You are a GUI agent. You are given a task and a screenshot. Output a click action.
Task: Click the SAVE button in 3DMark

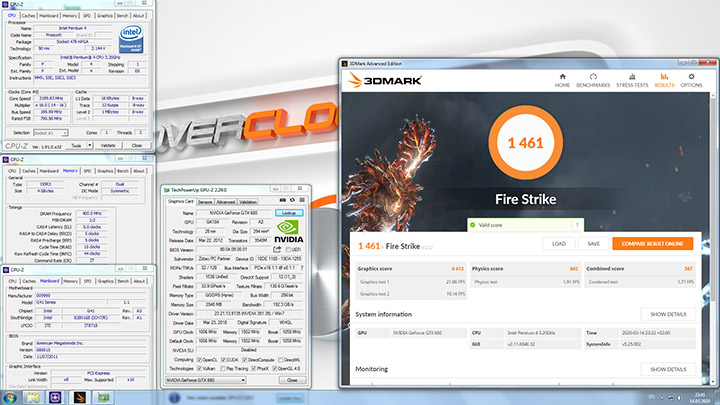click(593, 244)
